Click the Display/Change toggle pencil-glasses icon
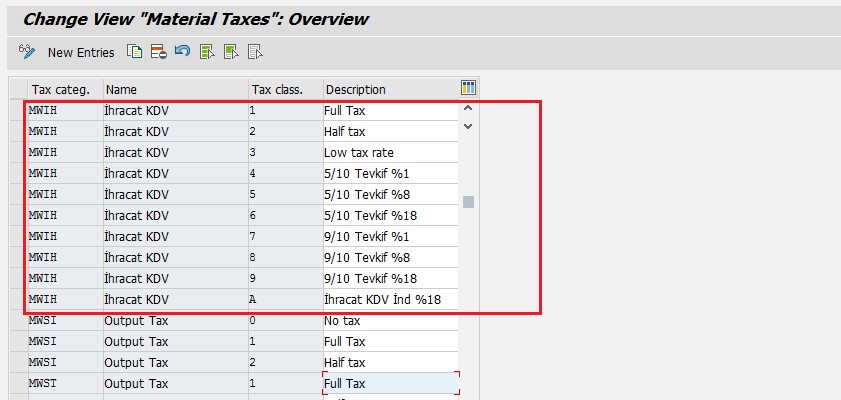The image size is (841, 400). tap(27, 52)
